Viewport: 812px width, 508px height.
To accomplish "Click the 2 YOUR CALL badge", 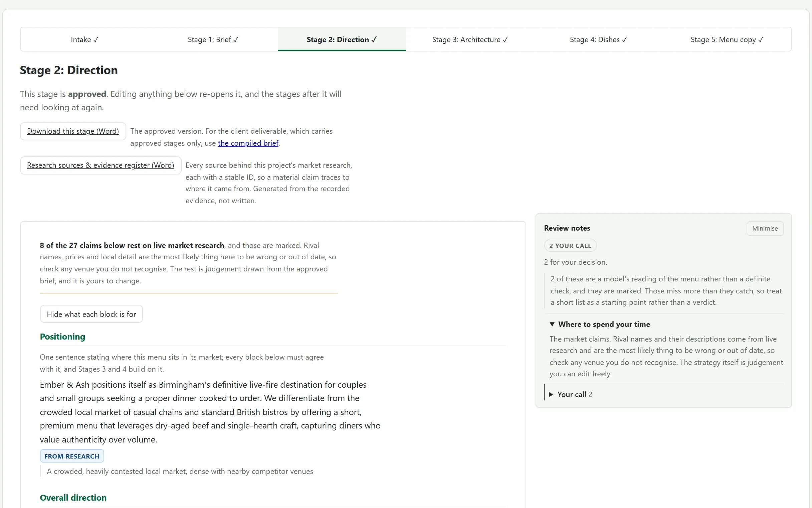I will coord(570,246).
